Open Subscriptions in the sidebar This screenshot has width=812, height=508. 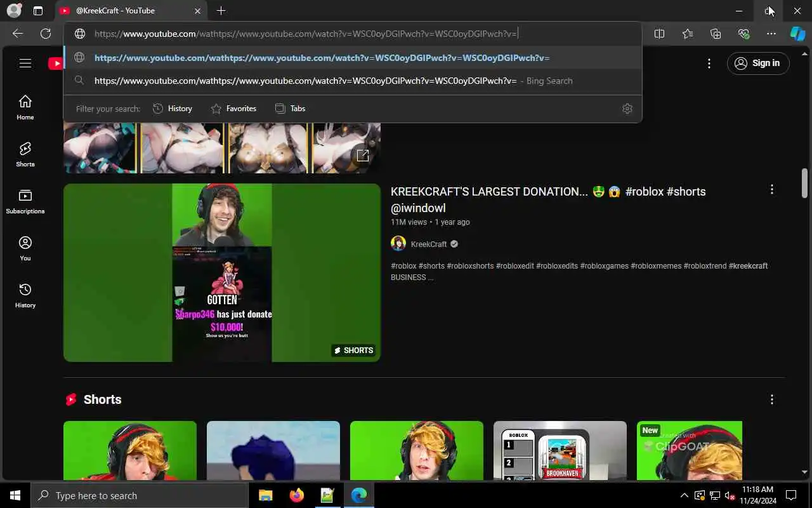[x=25, y=201]
